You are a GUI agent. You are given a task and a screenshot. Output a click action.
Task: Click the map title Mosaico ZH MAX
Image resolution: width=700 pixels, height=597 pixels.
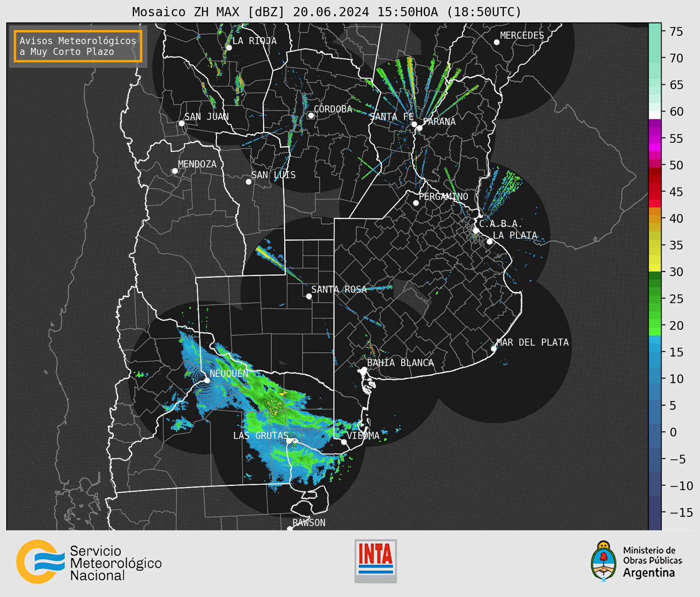pyautogui.click(x=327, y=12)
